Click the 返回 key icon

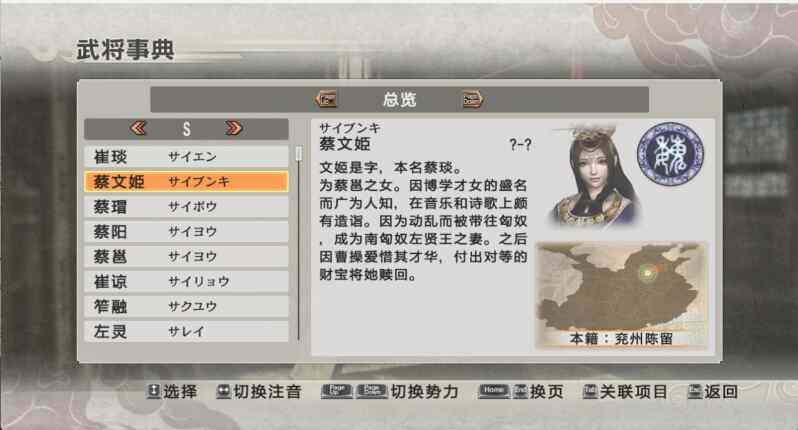[x=695, y=391]
